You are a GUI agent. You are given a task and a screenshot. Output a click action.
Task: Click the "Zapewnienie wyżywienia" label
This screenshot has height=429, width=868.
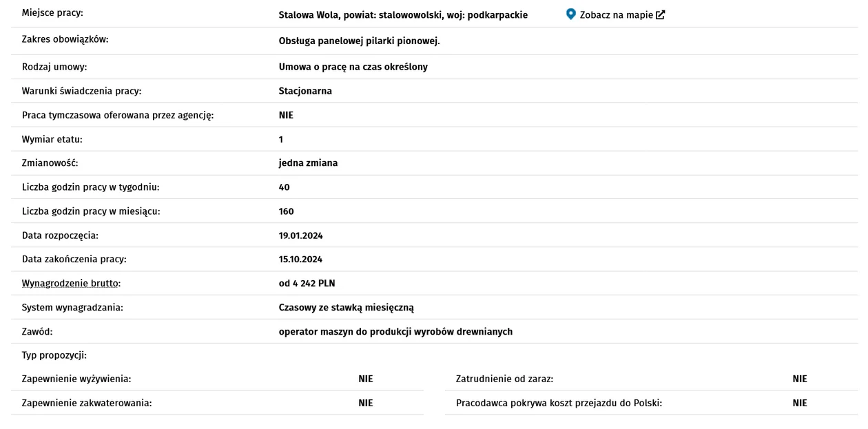76,379
